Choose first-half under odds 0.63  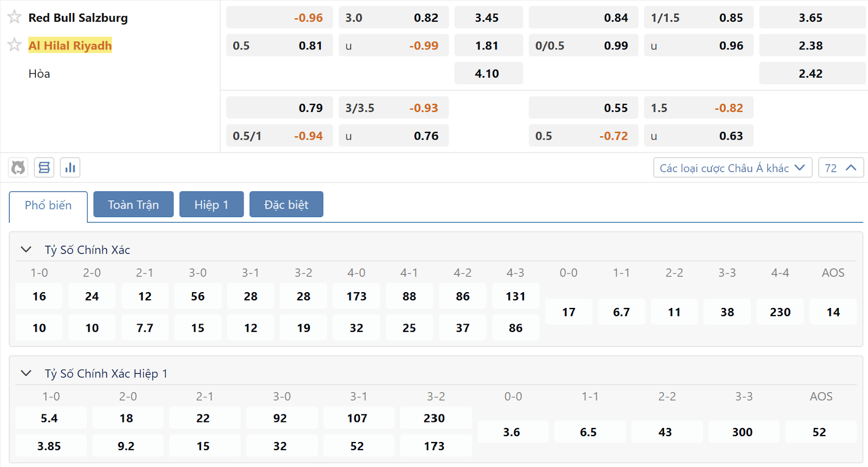coord(699,136)
